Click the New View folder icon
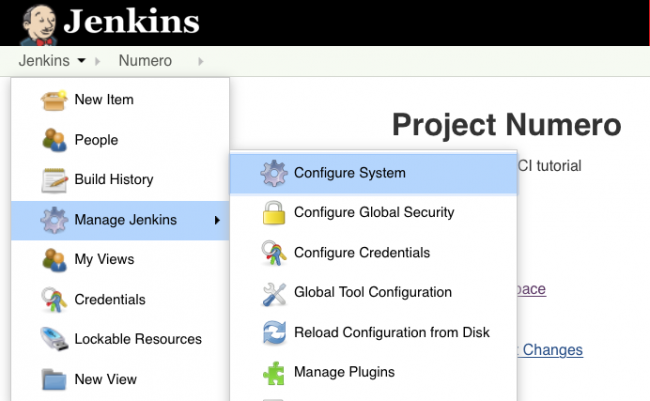The image size is (650, 401). coord(54,379)
